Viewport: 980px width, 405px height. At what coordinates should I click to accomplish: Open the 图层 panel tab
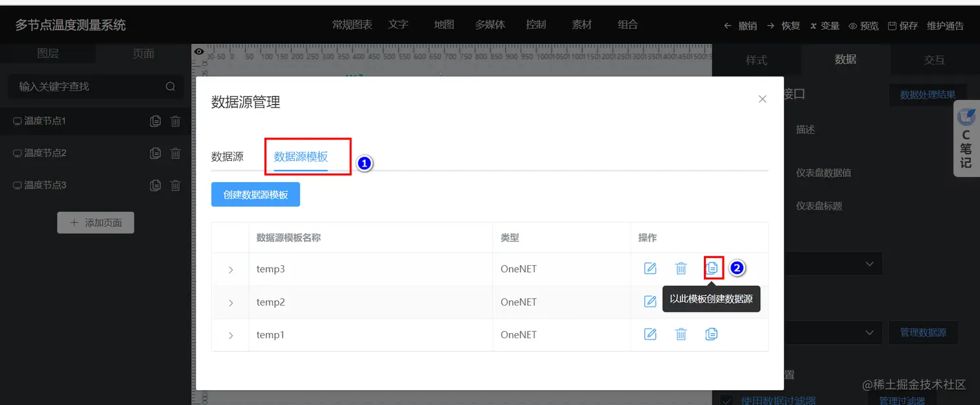point(48,54)
